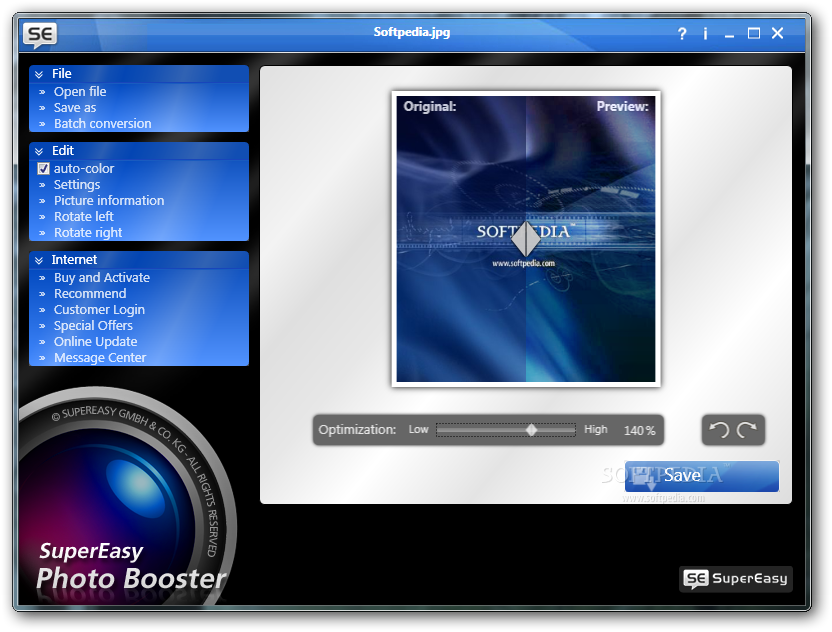Image resolution: width=832 pixels, height=632 pixels.
Task: Open Special Offers
Action: [x=93, y=325]
